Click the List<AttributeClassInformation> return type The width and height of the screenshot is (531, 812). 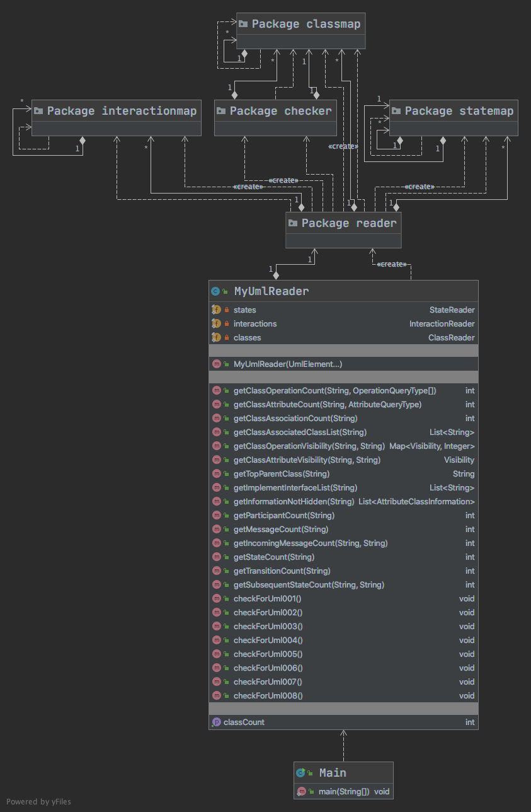(416, 501)
